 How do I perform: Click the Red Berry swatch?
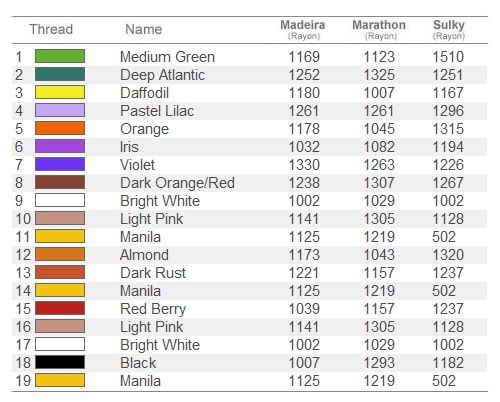(60, 308)
